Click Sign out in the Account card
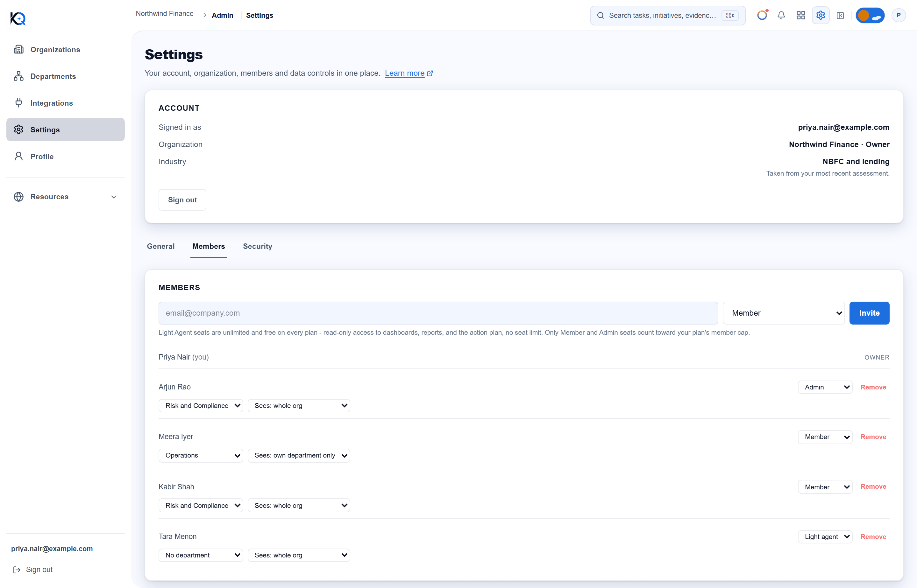917x588 pixels. 182,200
